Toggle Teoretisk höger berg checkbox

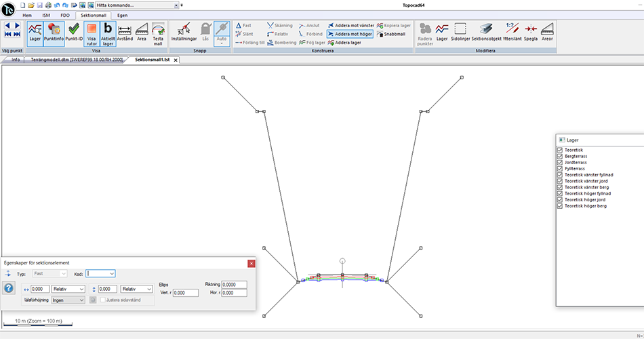560,206
